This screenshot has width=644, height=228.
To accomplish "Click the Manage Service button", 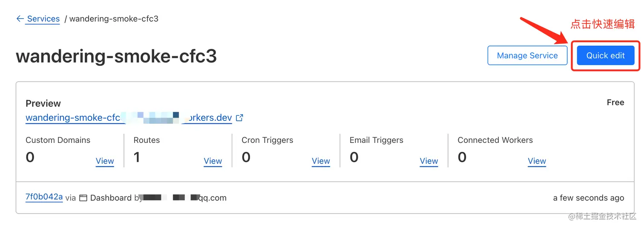I will (x=527, y=56).
